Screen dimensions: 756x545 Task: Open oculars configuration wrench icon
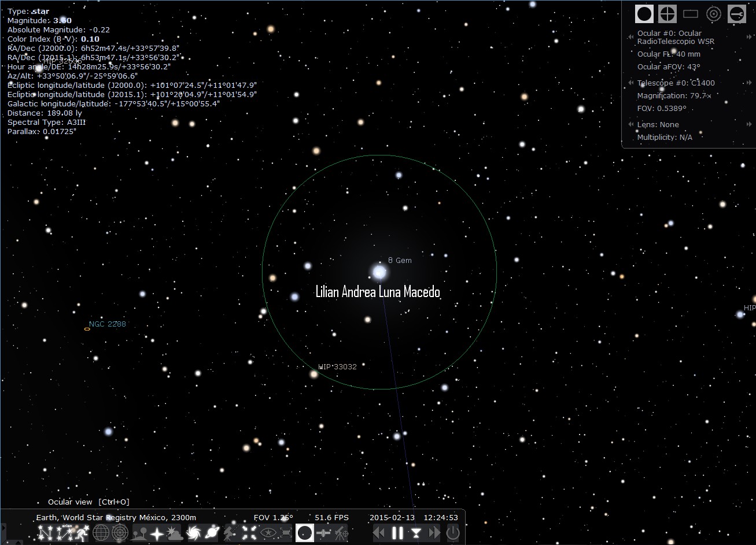point(737,14)
